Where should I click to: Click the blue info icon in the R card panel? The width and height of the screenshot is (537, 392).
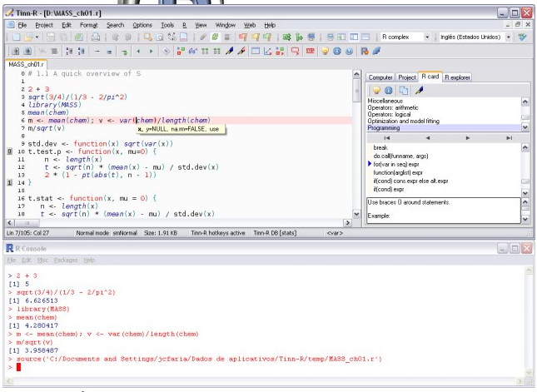click(x=390, y=90)
